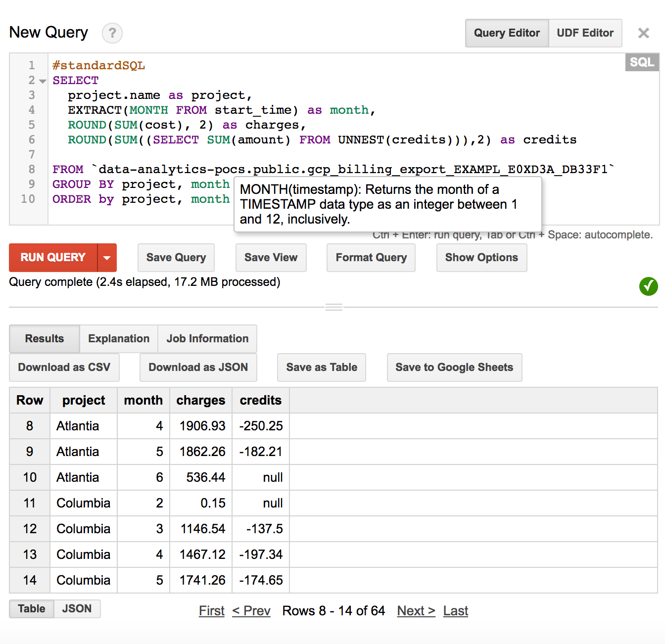Click the SQL language badge in the editor

(641, 62)
